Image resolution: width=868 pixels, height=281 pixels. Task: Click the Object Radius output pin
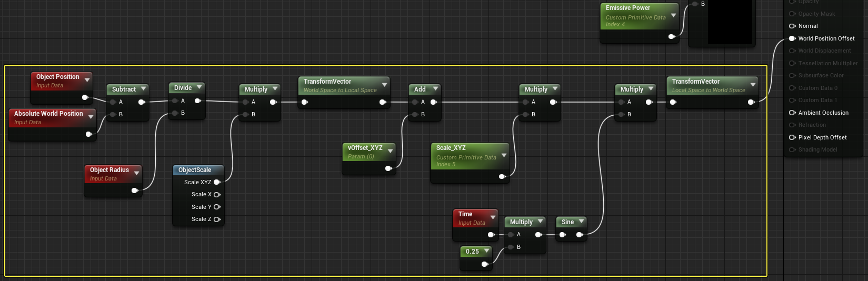(x=135, y=190)
